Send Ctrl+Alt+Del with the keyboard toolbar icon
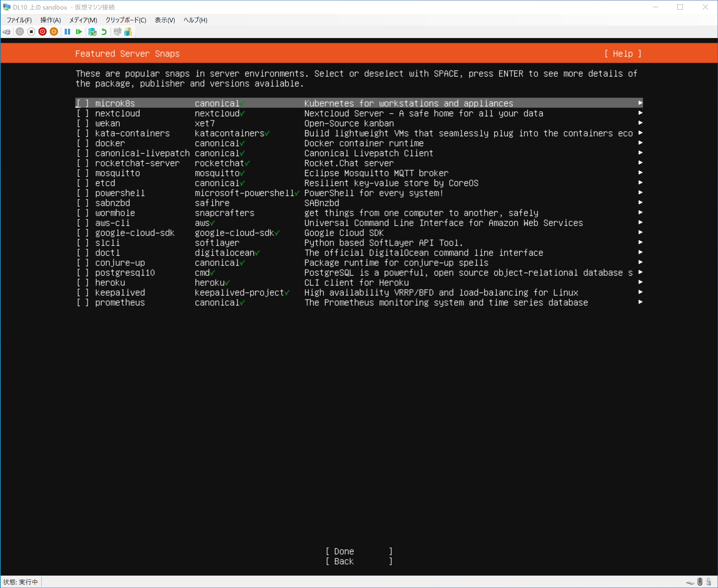This screenshot has height=588, width=718. tap(6, 32)
